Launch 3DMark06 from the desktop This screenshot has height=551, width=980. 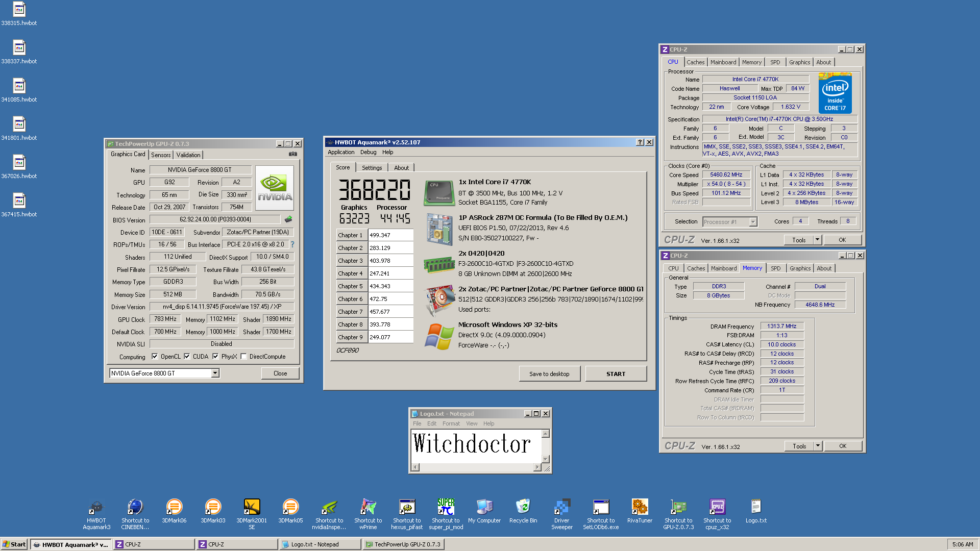[174, 511]
